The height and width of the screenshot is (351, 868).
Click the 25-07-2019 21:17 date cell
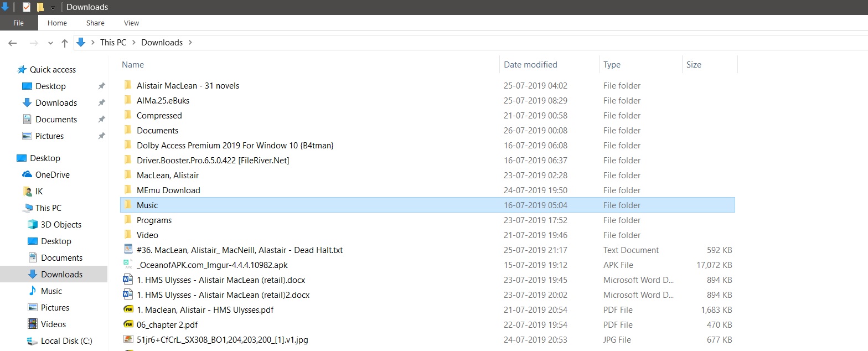(x=535, y=250)
